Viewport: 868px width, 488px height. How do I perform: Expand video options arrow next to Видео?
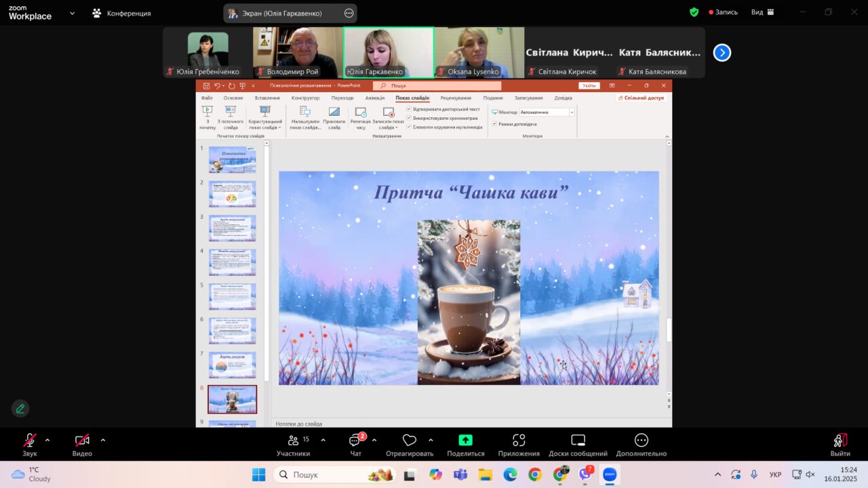click(x=103, y=440)
